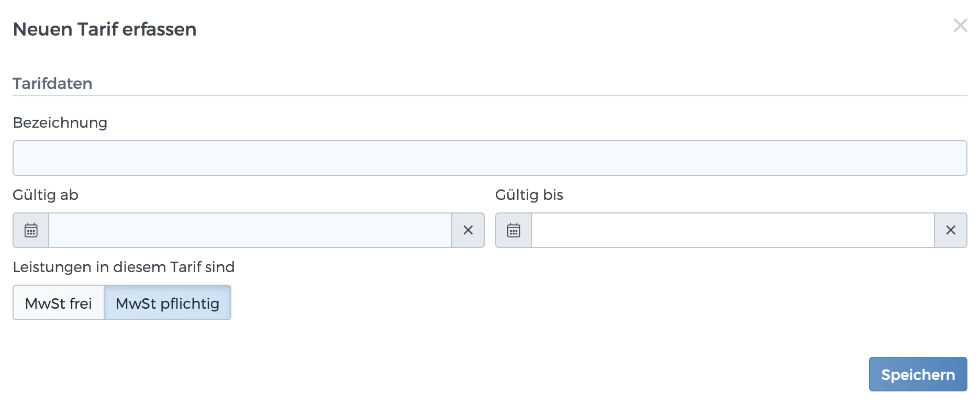The image size is (980, 405).
Task: Open the Gültig bis calendar picker
Action: point(514,230)
